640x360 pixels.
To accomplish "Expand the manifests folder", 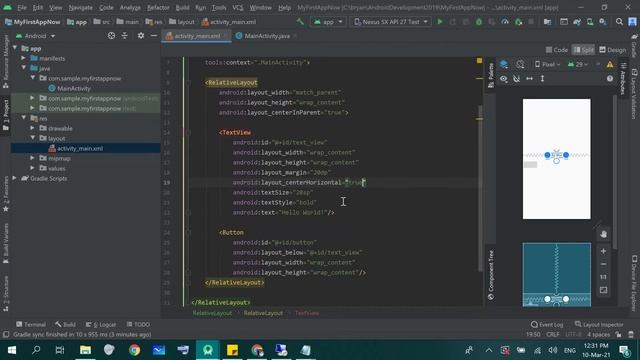I will pos(24,58).
